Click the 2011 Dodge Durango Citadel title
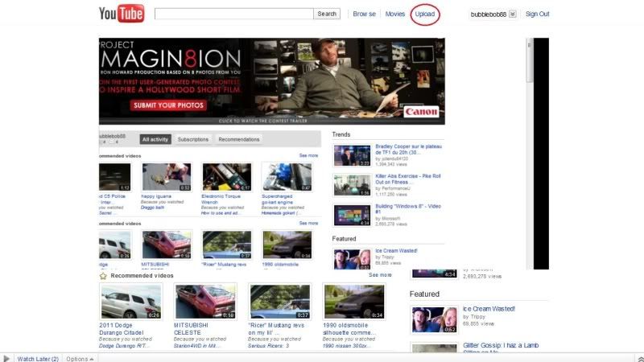This screenshot has width=644, height=362. 122,329
